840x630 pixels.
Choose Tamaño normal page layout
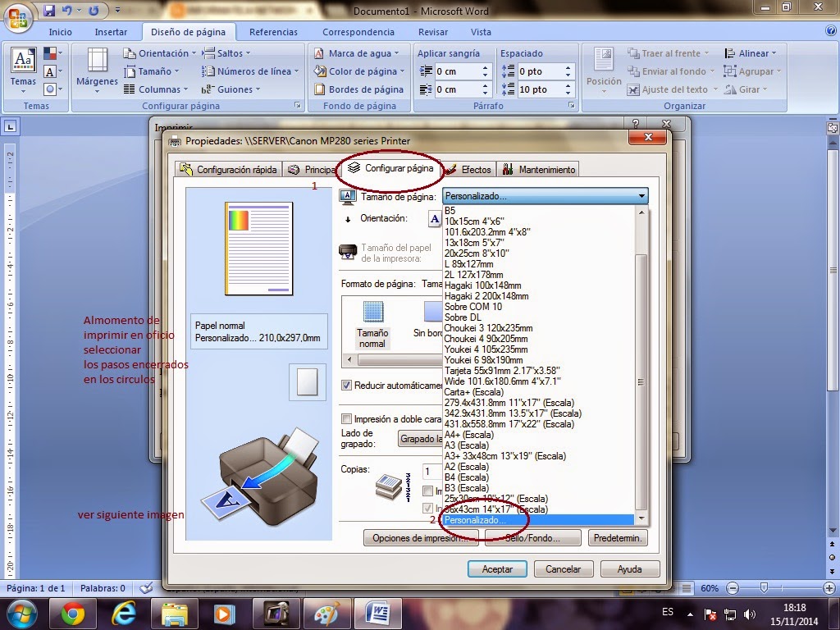pyautogui.click(x=373, y=323)
